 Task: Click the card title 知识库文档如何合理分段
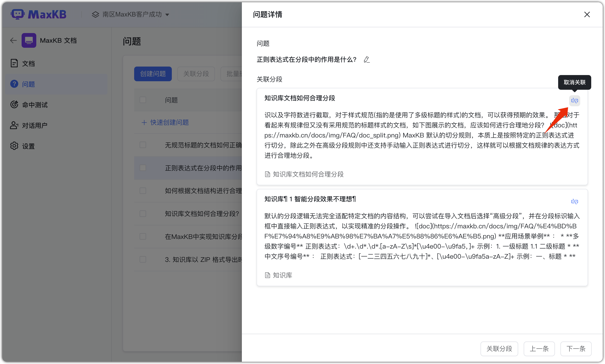click(300, 98)
